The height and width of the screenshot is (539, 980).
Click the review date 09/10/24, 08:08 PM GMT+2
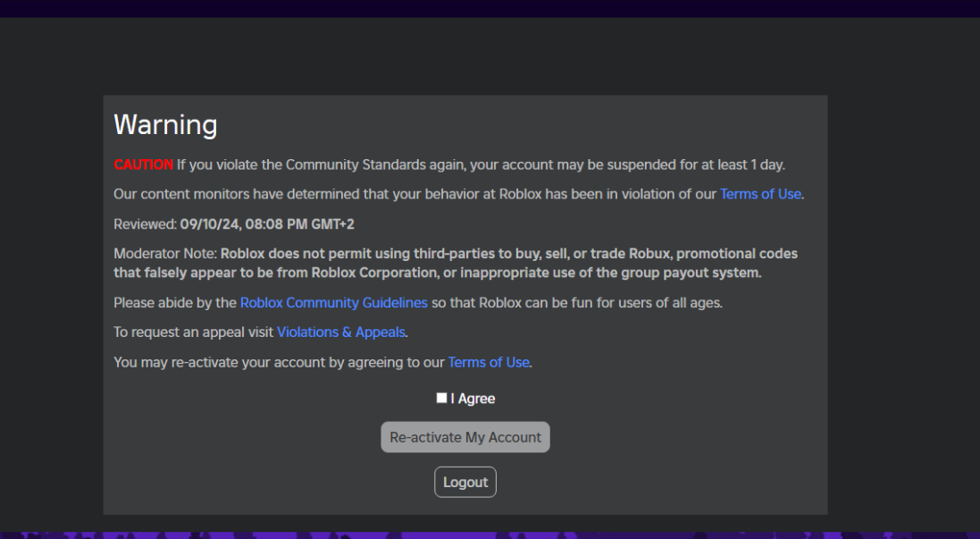(x=267, y=224)
